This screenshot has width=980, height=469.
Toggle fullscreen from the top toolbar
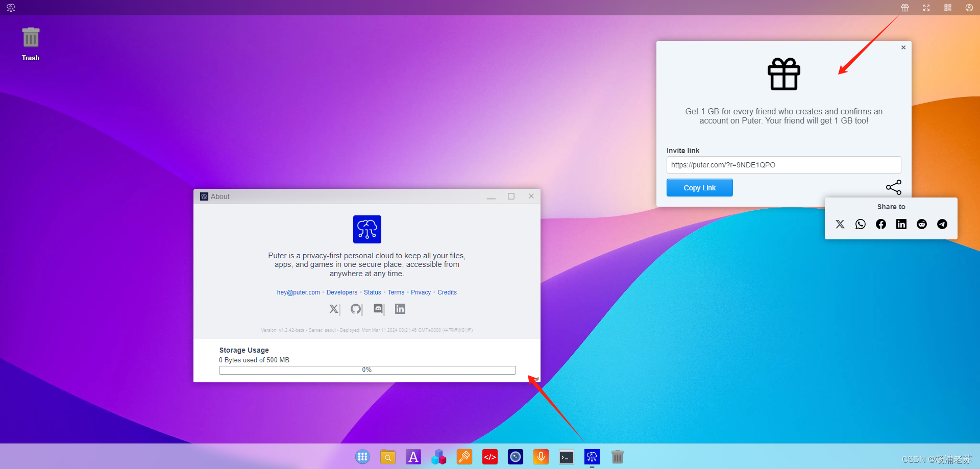[926, 8]
